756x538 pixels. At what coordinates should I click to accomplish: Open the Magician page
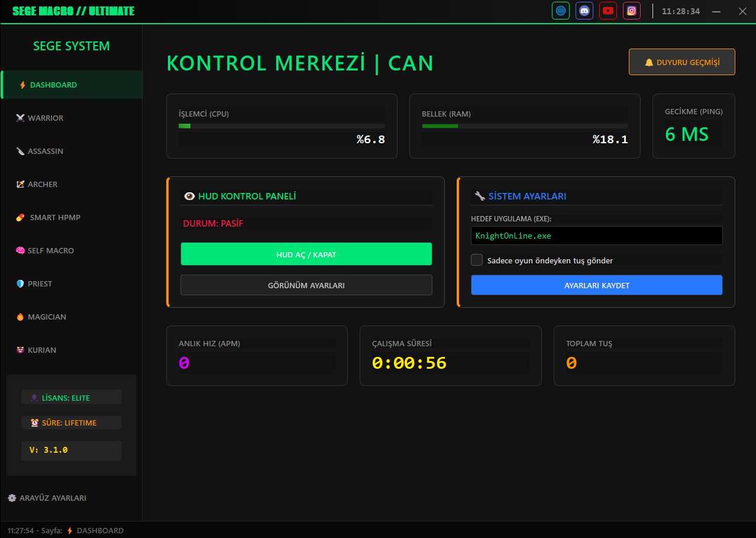point(47,317)
